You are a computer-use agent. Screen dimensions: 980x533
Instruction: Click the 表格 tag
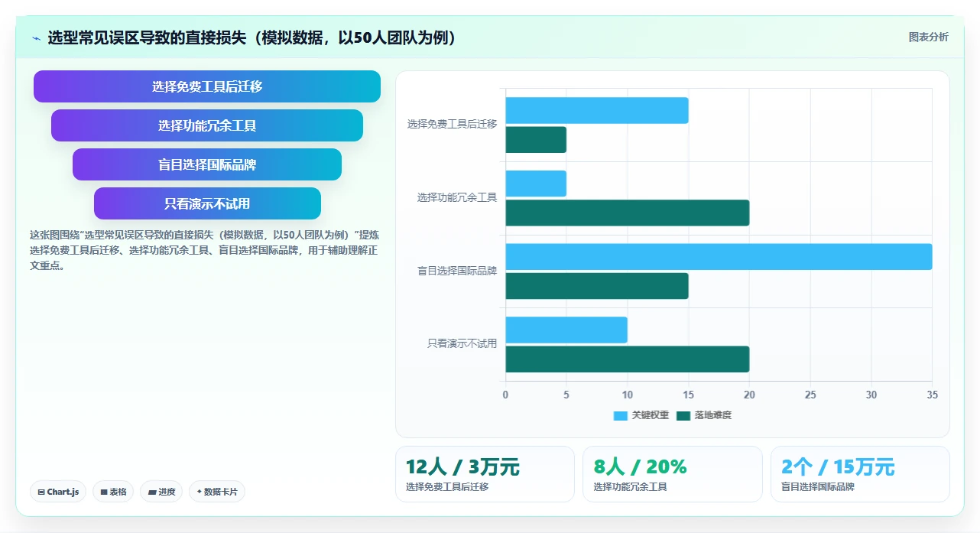tap(114, 492)
